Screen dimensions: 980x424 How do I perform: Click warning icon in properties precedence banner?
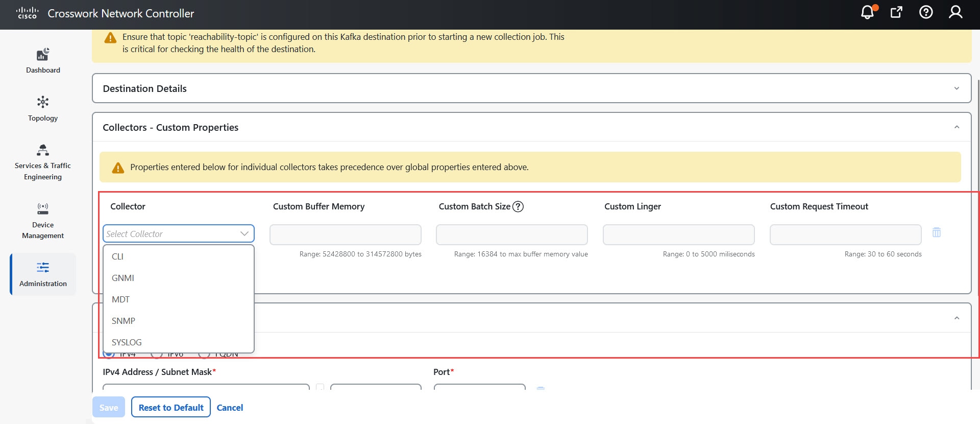pyautogui.click(x=118, y=168)
